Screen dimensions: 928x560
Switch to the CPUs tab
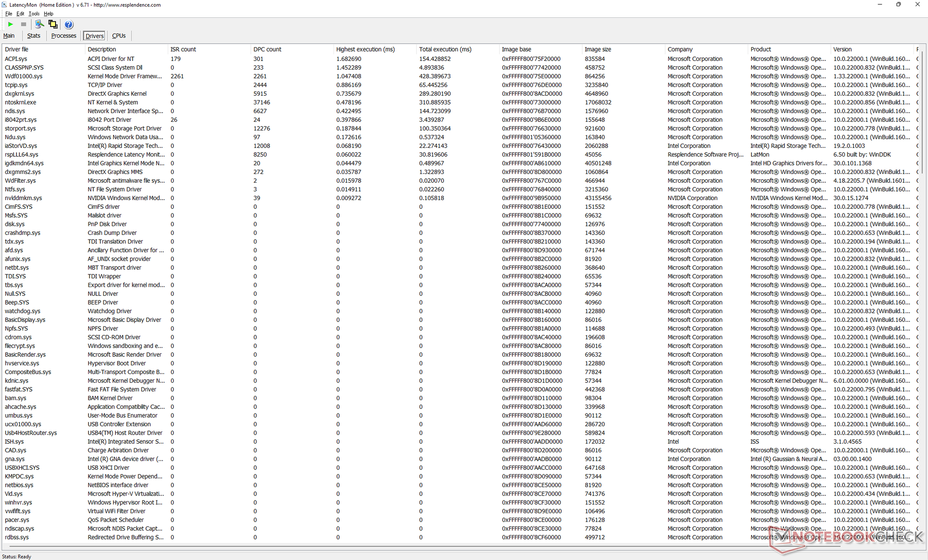click(x=119, y=36)
